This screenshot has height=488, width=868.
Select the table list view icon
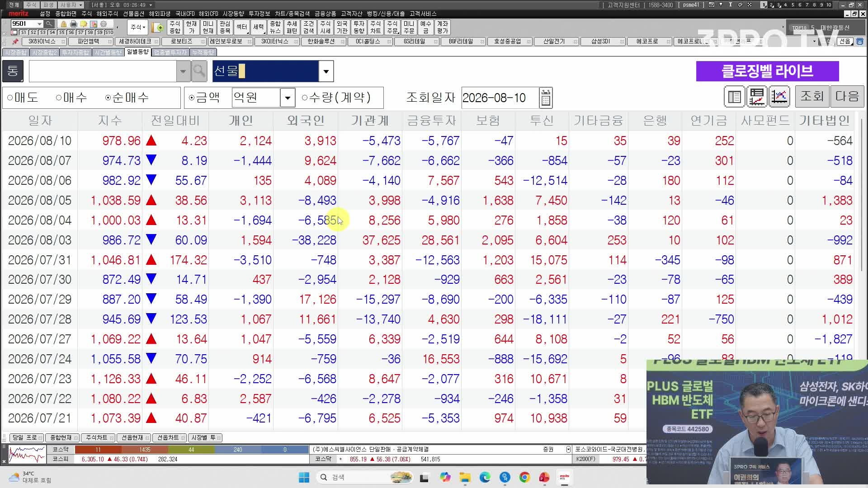(x=735, y=96)
